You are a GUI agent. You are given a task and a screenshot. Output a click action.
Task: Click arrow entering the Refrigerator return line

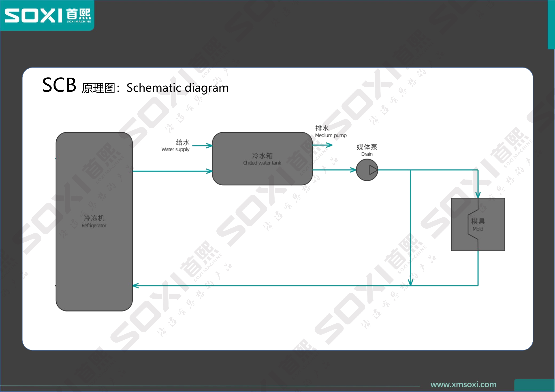(136, 286)
